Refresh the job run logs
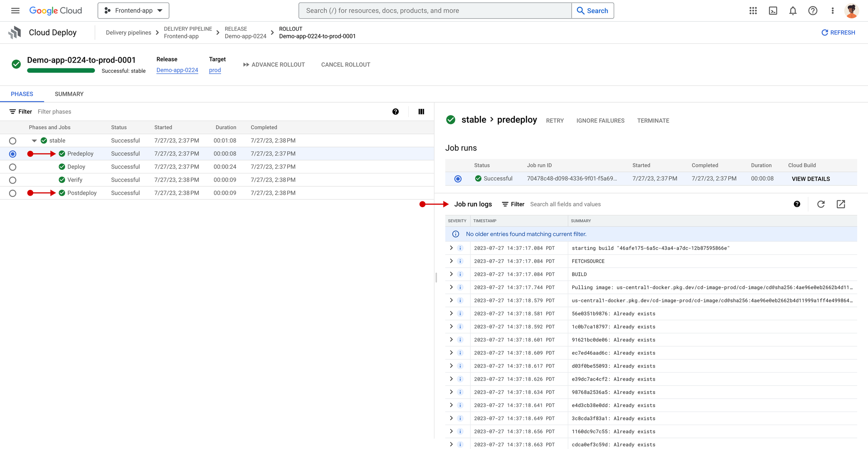This screenshot has height=449, width=868. point(821,204)
